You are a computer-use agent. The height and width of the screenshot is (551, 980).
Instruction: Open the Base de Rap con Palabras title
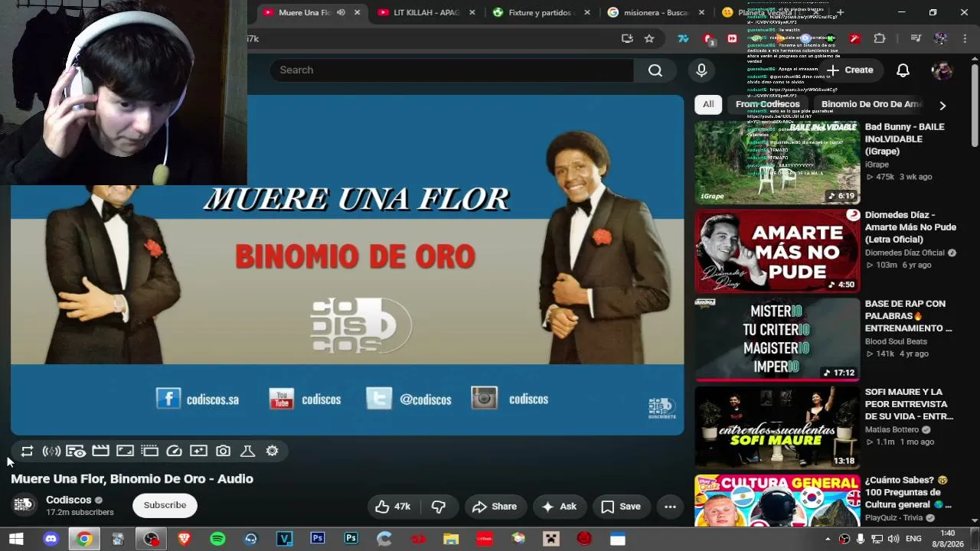(x=909, y=316)
